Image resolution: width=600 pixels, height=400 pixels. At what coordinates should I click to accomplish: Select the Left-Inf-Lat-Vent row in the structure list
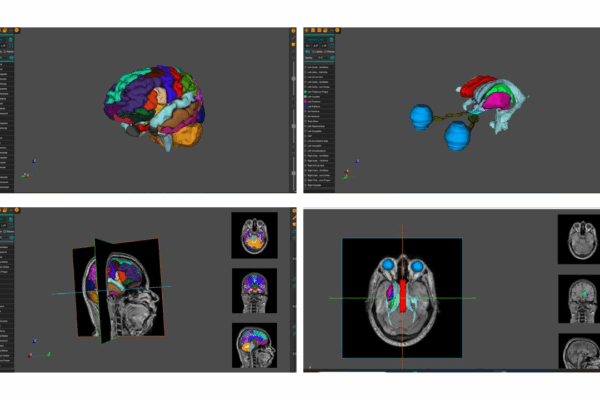click(320, 77)
